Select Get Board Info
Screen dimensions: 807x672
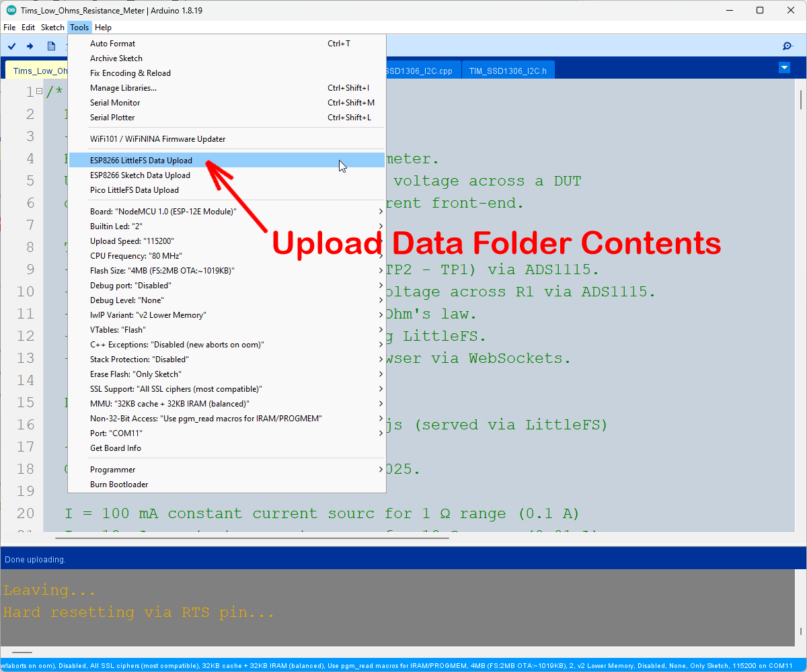click(228, 448)
